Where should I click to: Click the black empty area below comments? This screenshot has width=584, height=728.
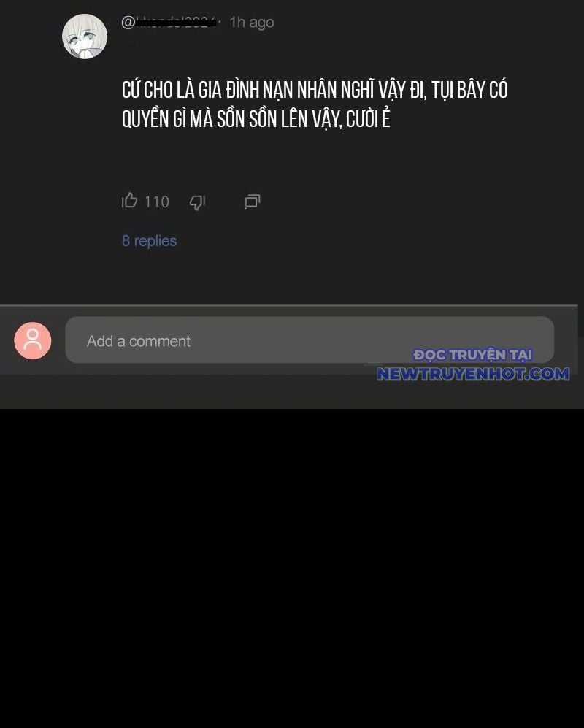pos(292,568)
